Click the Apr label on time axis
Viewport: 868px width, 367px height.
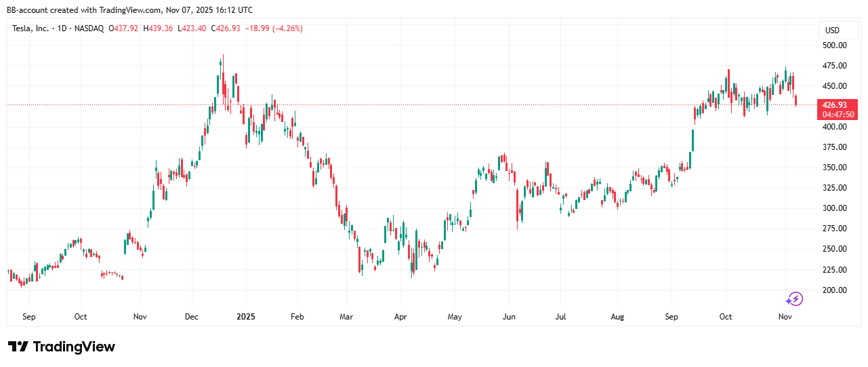[400, 317]
